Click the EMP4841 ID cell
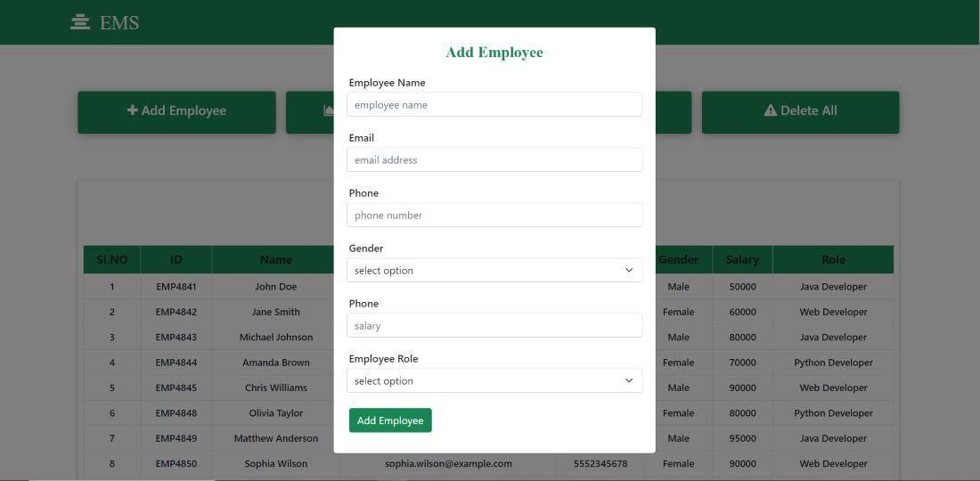Screen dimensions: 980x481 tap(176, 287)
